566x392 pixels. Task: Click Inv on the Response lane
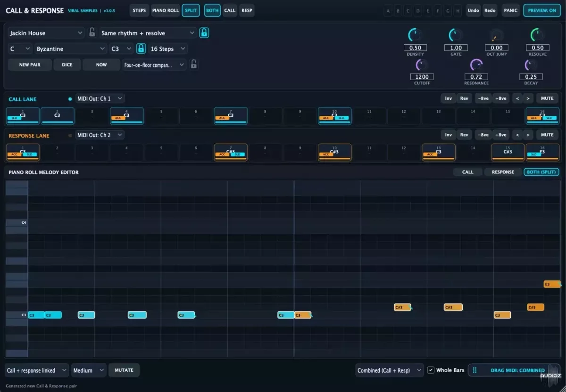tap(448, 135)
